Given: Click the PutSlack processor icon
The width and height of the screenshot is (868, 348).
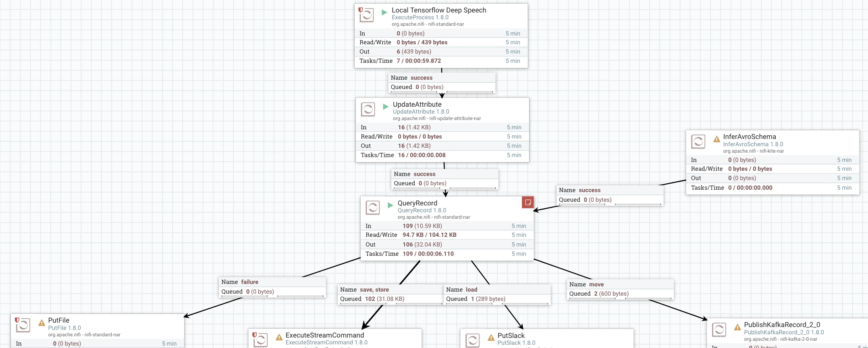Looking at the screenshot, I should coord(473,340).
